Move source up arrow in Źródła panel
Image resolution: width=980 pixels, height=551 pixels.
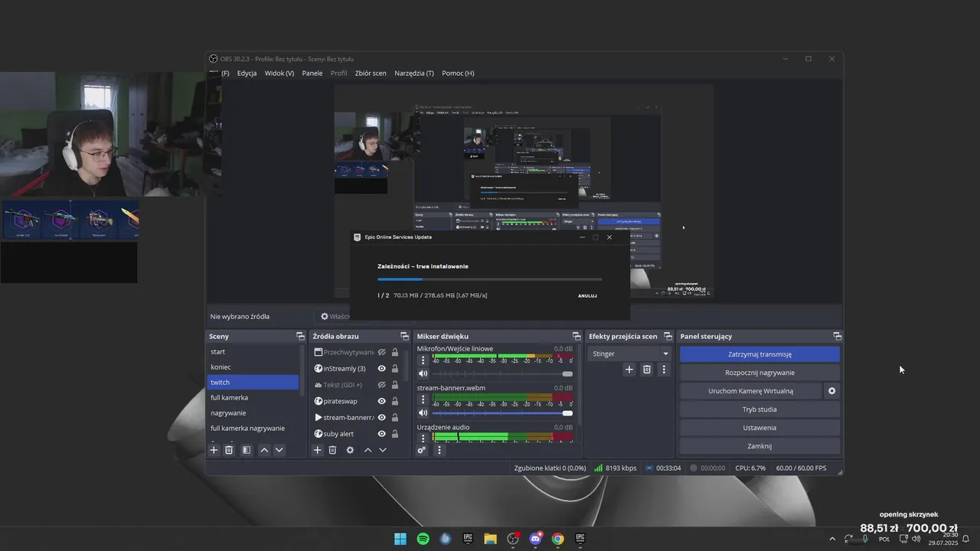click(x=367, y=450)
